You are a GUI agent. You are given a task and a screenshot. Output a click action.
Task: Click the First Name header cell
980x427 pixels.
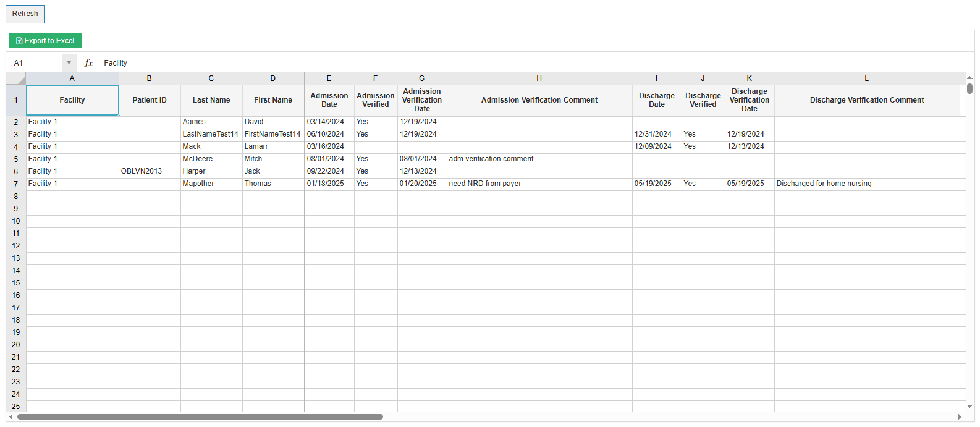click(x=273, y=100)
